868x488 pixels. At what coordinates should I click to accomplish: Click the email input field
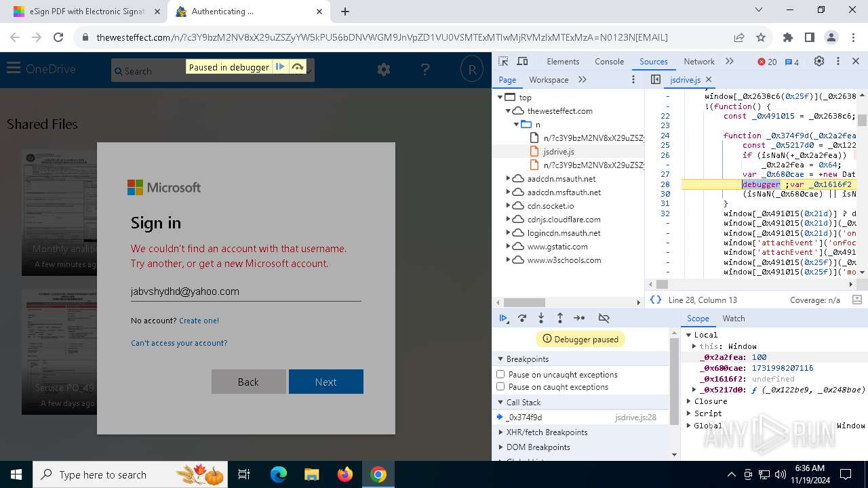click(245, 291)
